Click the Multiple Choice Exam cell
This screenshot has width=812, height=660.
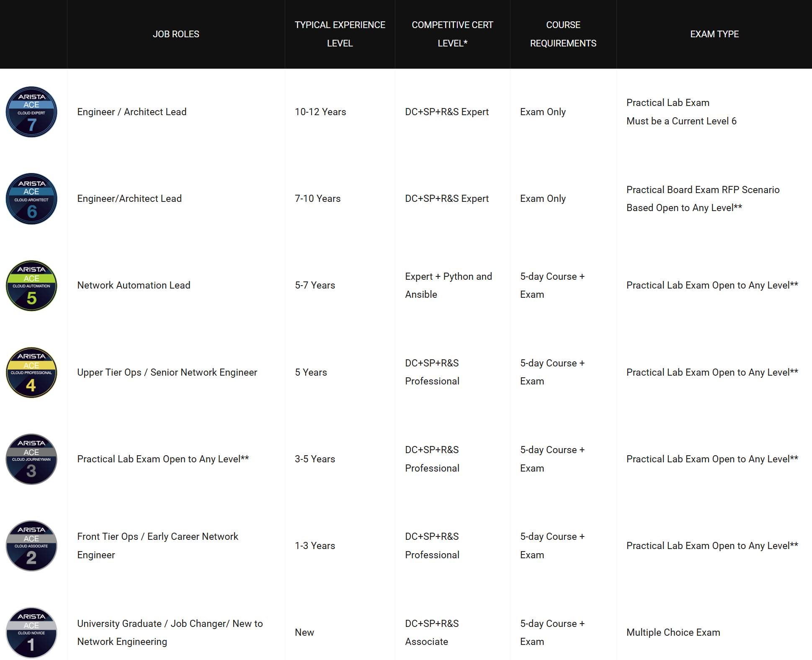click(x=673, y=632)
